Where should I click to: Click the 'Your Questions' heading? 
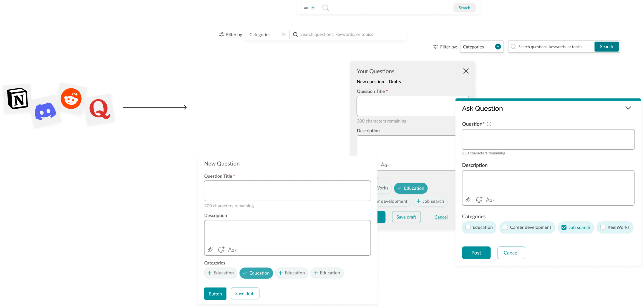click(x=376, y=71)
